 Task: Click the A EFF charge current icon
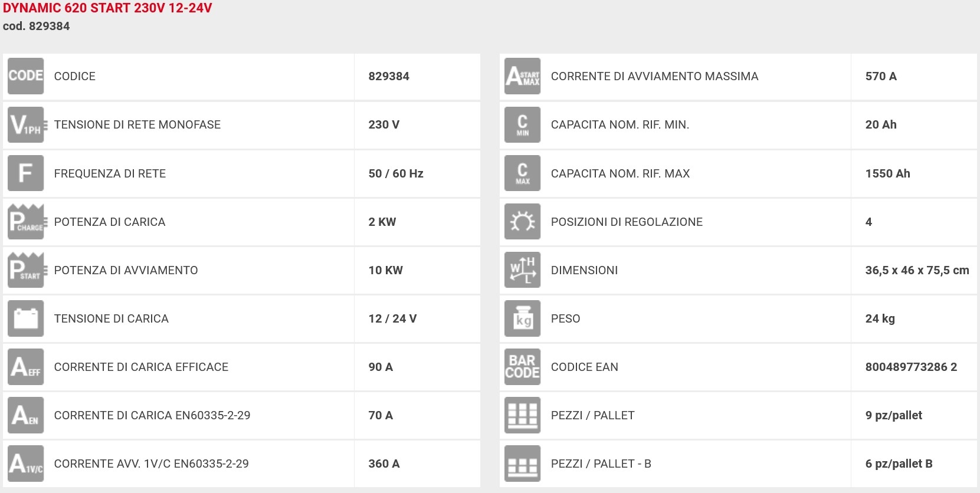(26, 367)
